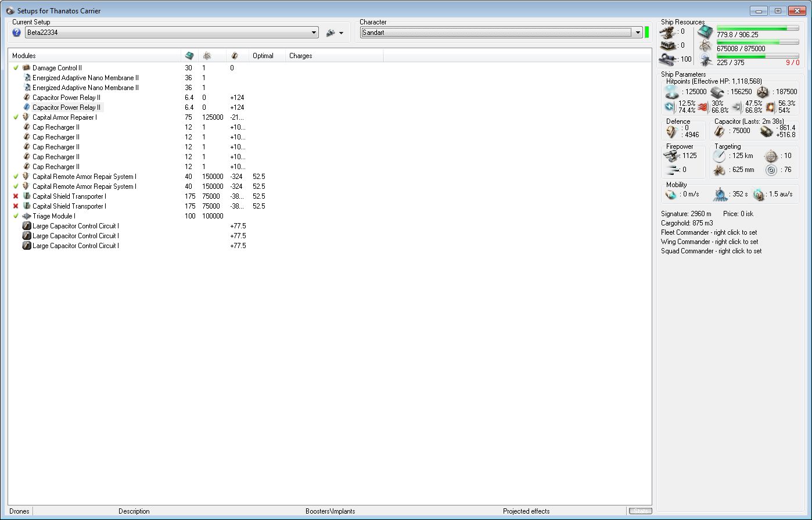Click the targeting range icon showing 125 km
Screen dimensions: 812x520
(720, 156)
